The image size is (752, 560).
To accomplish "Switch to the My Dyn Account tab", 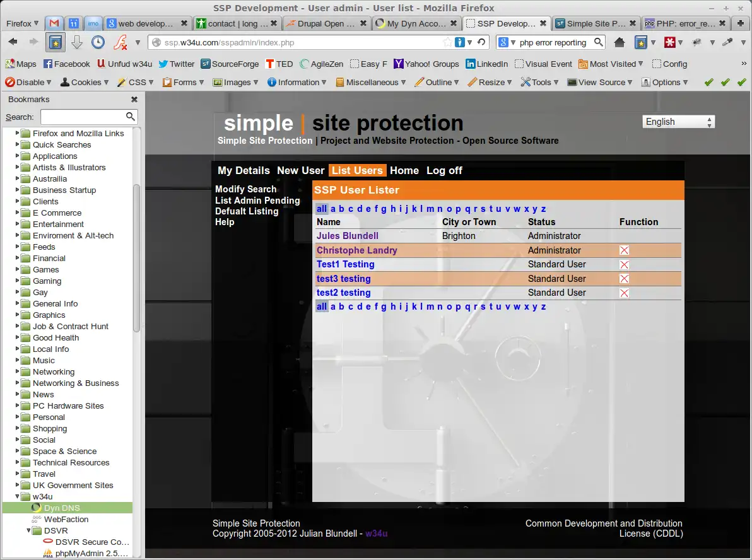I will (416, 23).
